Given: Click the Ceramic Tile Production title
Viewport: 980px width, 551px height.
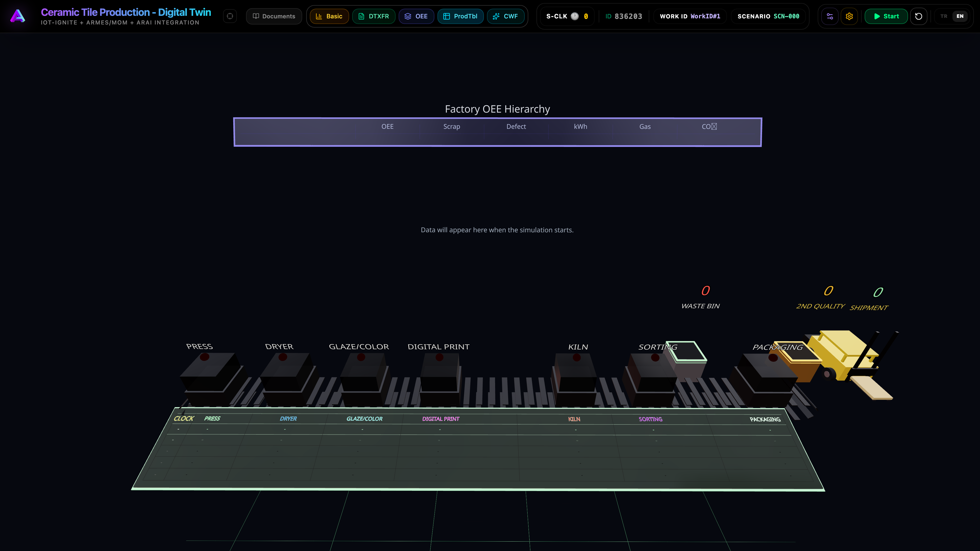Looking at the screenshot, I should point(126,12).
